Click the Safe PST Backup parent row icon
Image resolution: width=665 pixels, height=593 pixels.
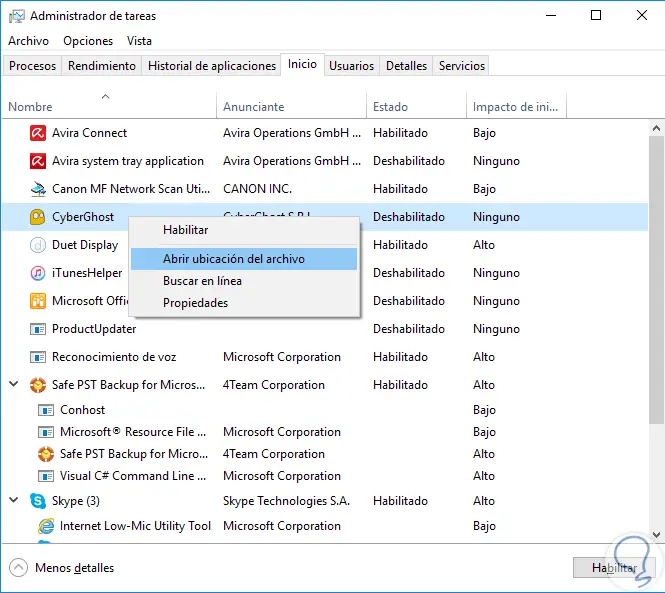click(x=38, y=385)
